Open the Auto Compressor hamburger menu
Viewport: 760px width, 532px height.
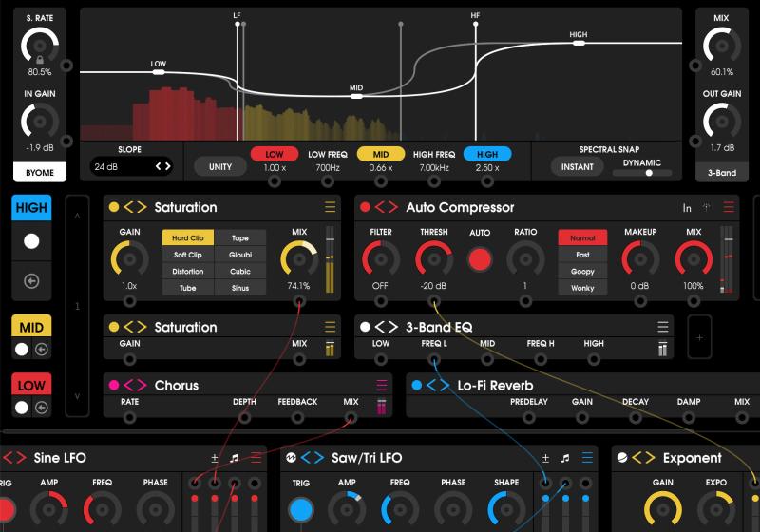[729, 207]
